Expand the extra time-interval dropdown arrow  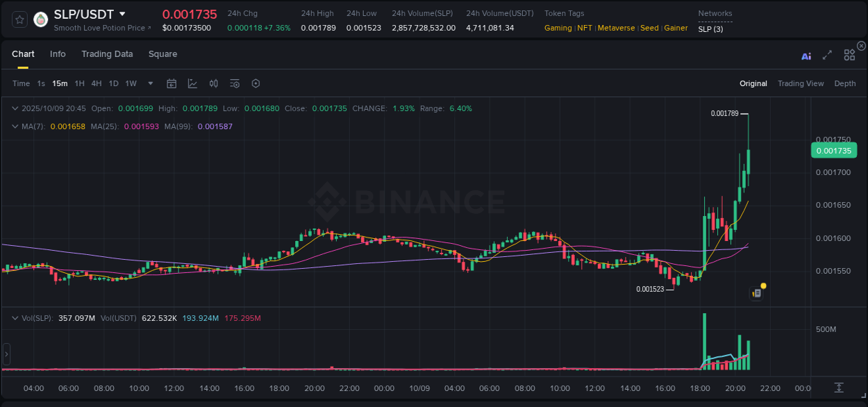(x=150, y=83)
